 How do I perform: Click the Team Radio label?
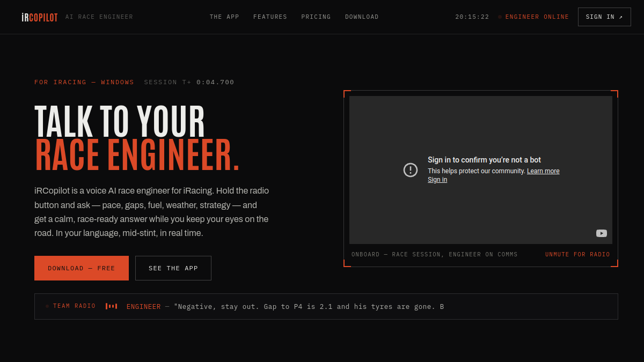tap(74, 306)
